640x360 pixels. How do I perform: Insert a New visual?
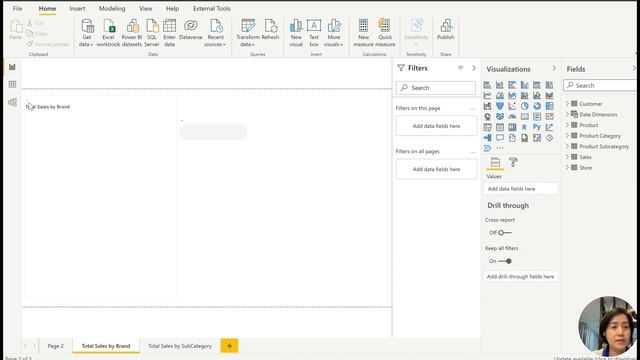point(296,33)
